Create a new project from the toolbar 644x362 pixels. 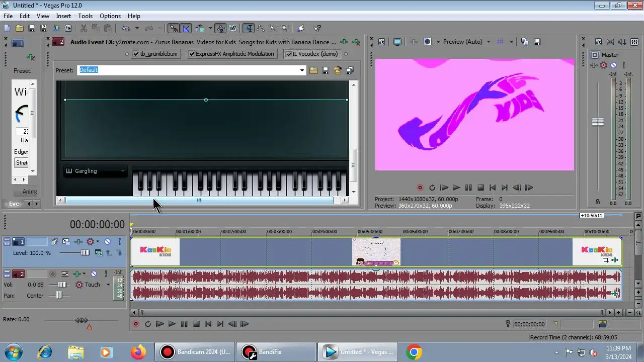[x=7, y=29]
